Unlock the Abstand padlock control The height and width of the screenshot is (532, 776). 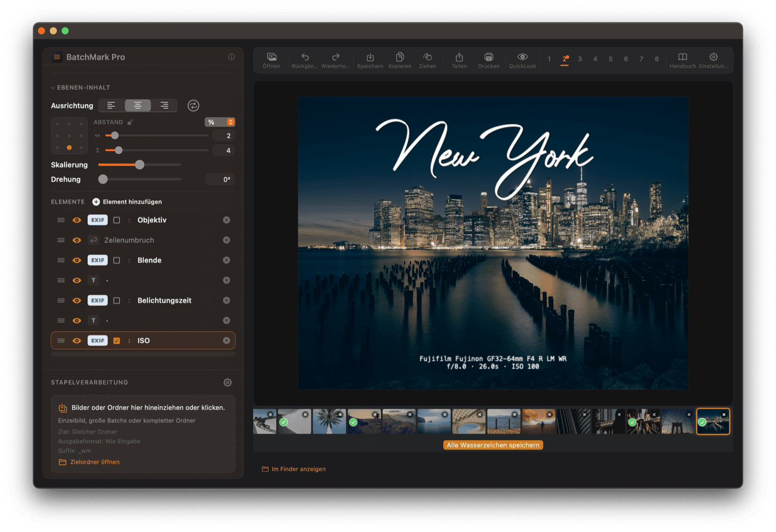(x=129, y=122)
